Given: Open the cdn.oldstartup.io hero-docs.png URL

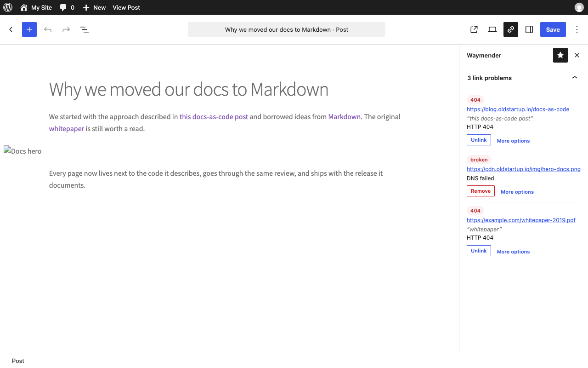Looking at the screenshot, I should pyautogui.click(x=524, y=169).
